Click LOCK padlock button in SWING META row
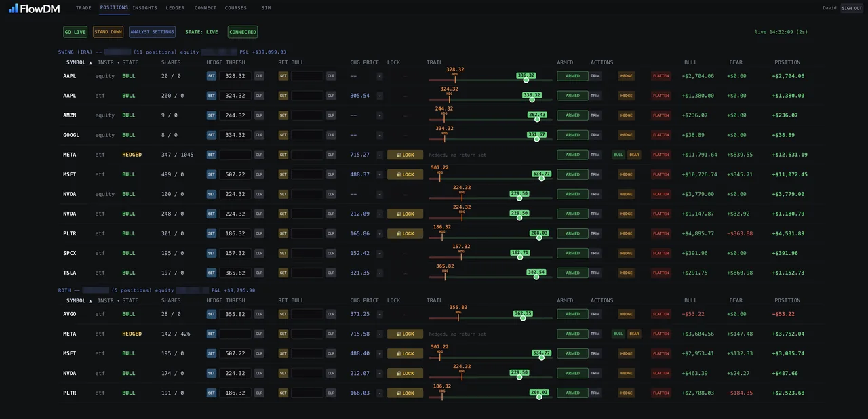 pos(405,155)
